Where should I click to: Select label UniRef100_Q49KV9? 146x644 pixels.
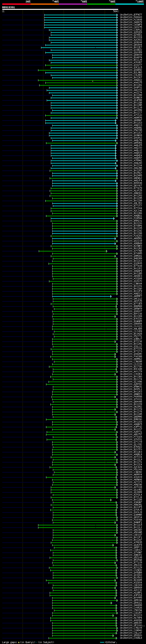(131, 55)
